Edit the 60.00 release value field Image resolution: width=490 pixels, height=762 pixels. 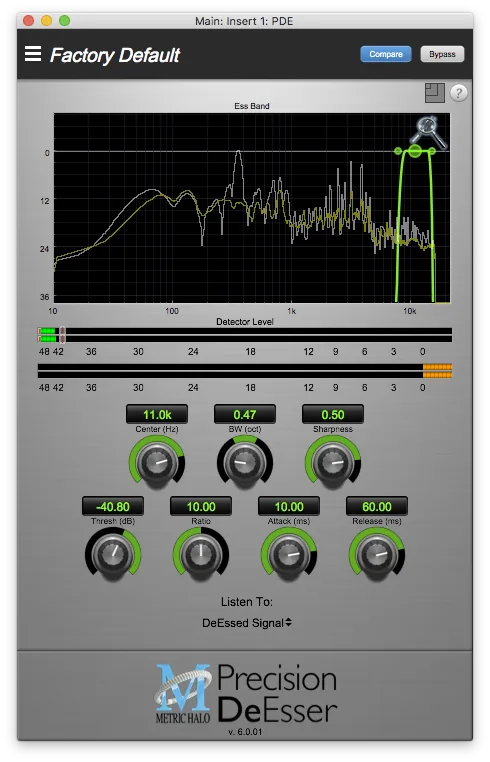tap(377, 506)
